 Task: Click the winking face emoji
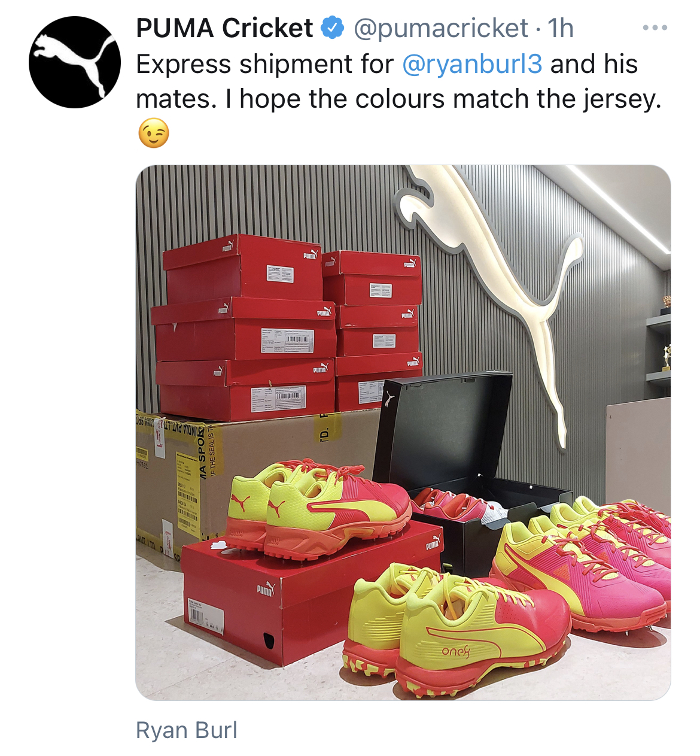pyautogui.click(x=154, y=133)
